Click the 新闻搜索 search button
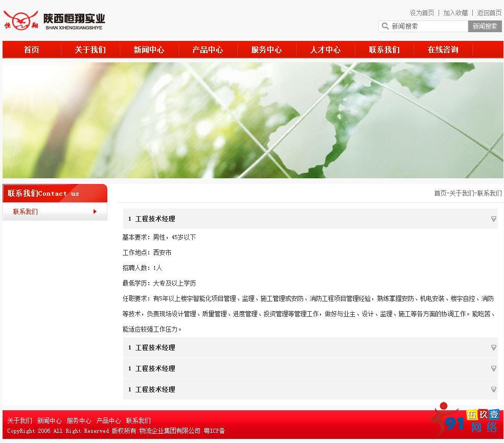 click(484, 26)
